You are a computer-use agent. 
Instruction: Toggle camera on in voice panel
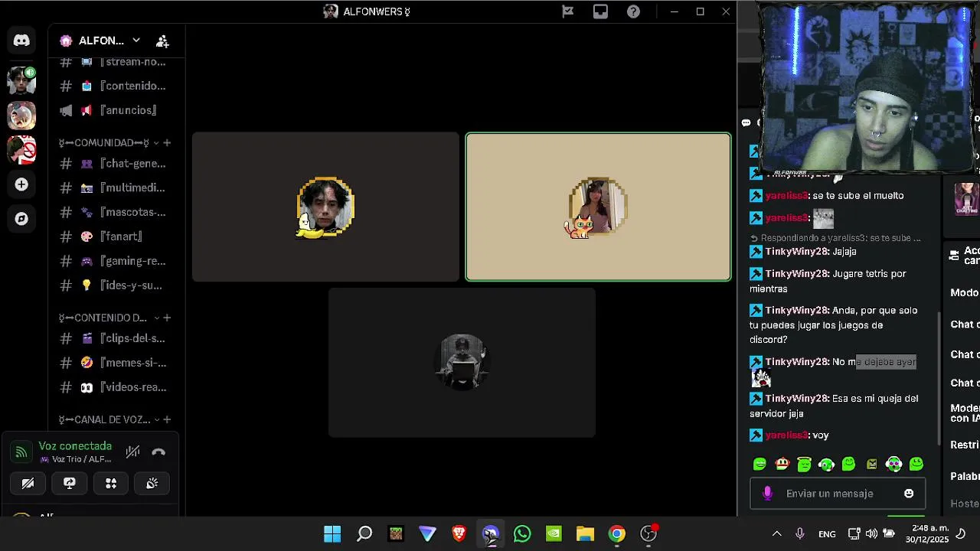pyautogui.click(x=28, y=483)
